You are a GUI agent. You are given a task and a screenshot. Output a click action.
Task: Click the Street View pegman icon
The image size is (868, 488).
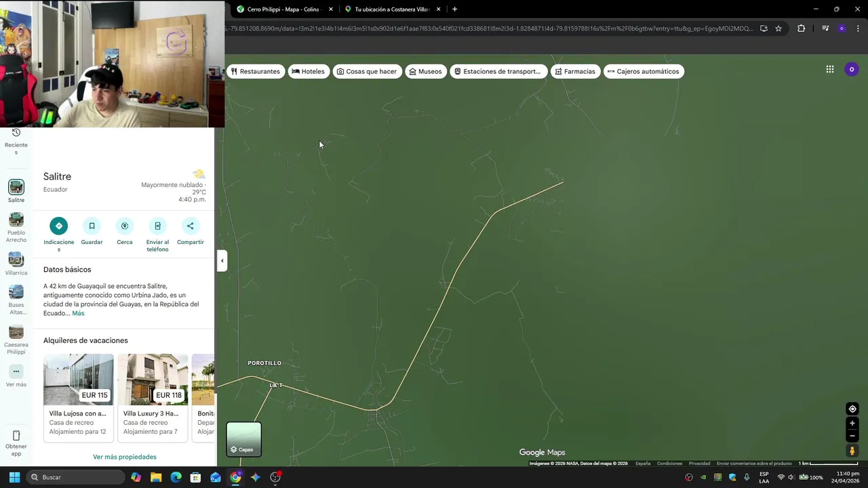(852, 451)
